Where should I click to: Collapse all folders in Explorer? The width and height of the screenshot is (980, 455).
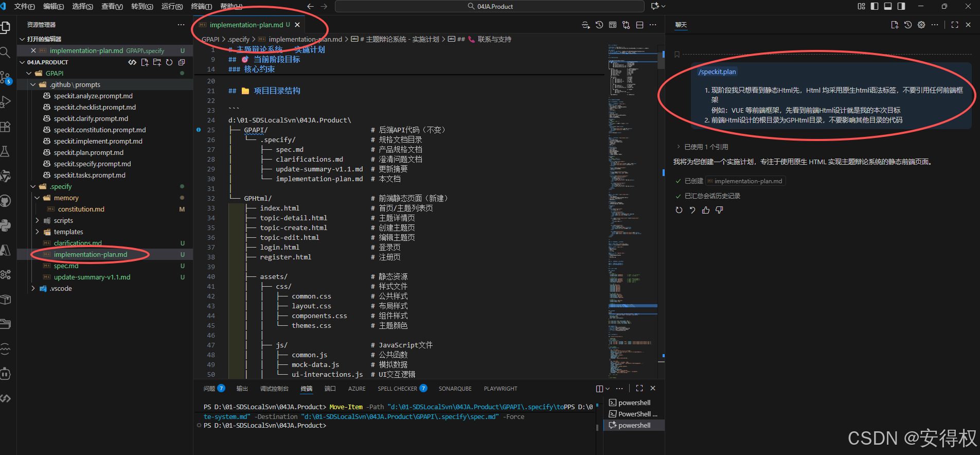coord(182,62)
